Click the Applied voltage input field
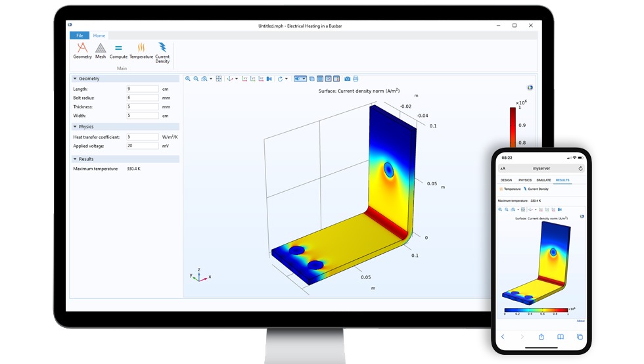 point(143,146)
